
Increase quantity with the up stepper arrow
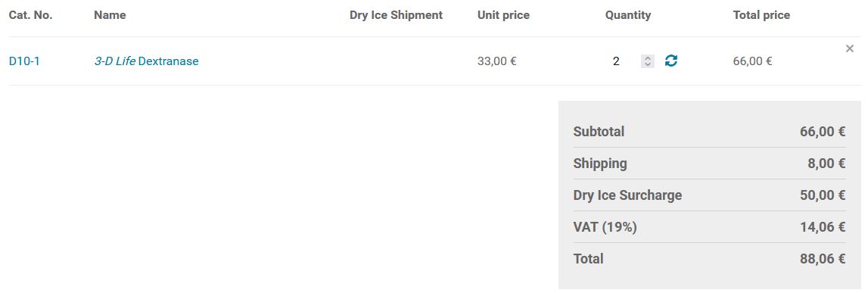(648, 58)
